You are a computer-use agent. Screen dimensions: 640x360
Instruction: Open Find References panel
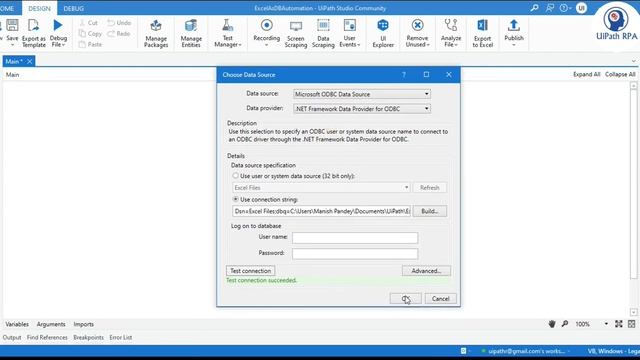(x=47, y=338)
